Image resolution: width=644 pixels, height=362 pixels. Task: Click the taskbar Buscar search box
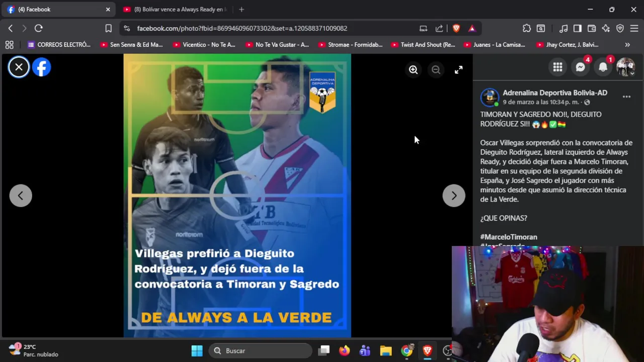(261, 350)
